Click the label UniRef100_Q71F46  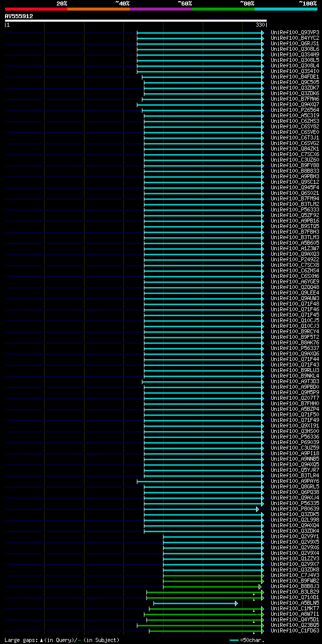(x=295, y=309)
